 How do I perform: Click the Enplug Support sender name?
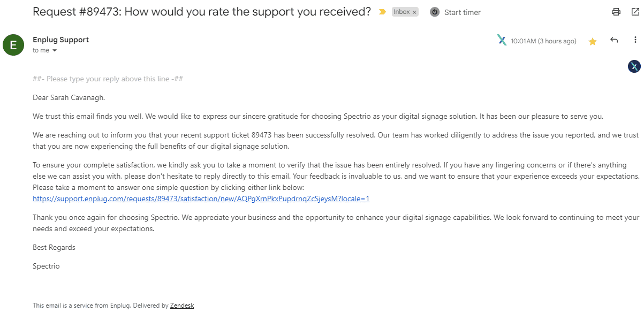tap(60, 40)
